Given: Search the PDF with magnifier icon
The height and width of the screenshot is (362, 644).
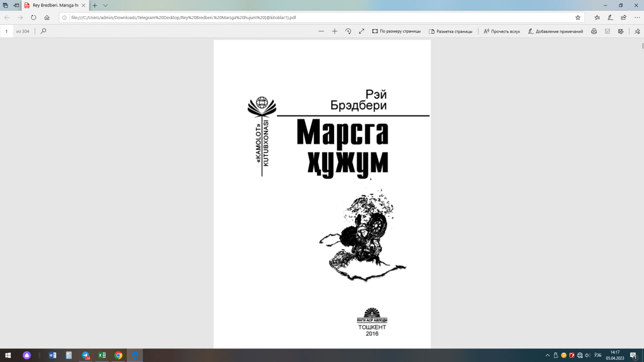Looking at the screenshot, I should [x=43, y=31].
